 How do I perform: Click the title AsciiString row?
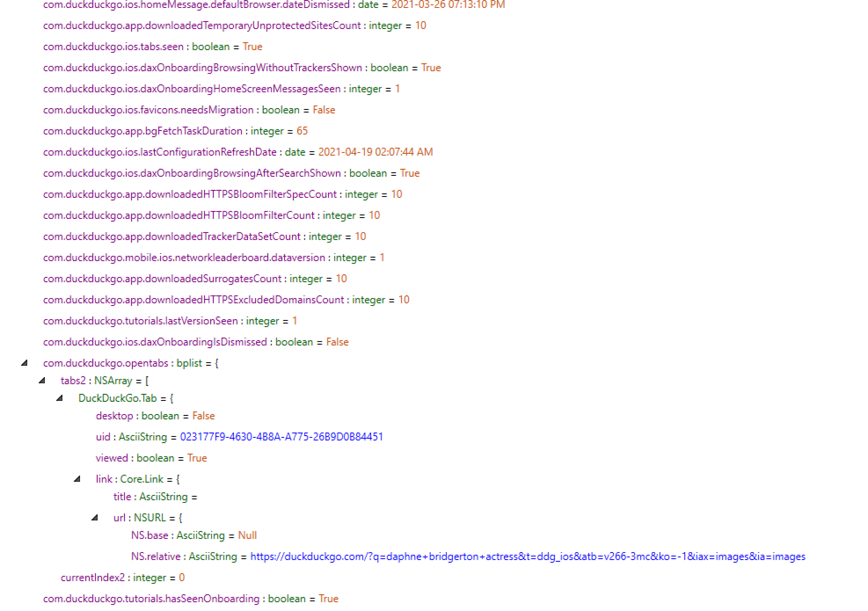[x=155, y=497]
